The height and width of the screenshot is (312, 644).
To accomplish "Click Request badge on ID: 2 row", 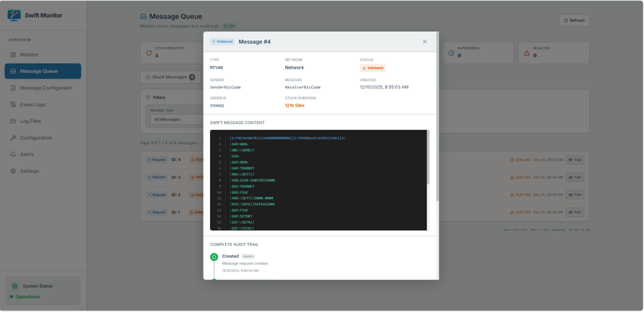I will coord(157,195).
